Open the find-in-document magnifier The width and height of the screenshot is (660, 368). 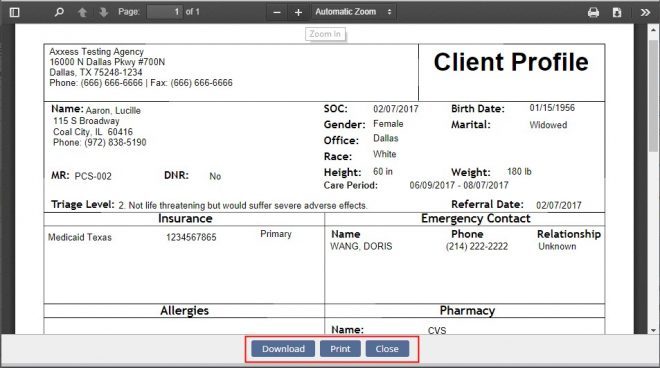[59, 12]
